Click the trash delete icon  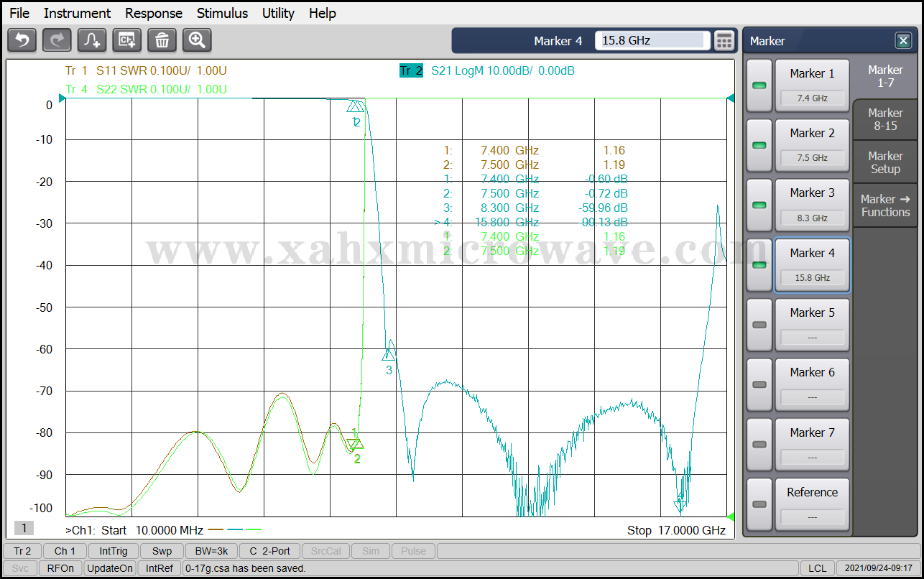162,40
